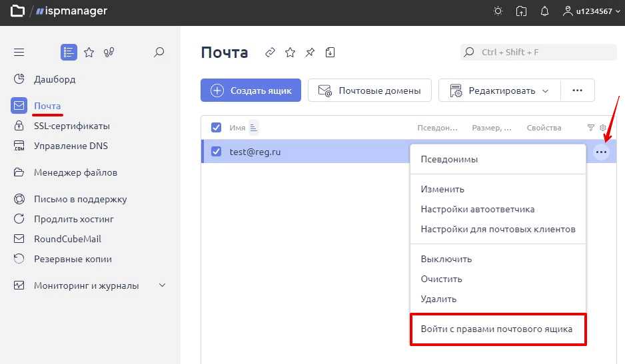The width and height of the screenshot is (625, 364).
Task: Open the table filter funnel icon
Action: [x=591, y=128]
